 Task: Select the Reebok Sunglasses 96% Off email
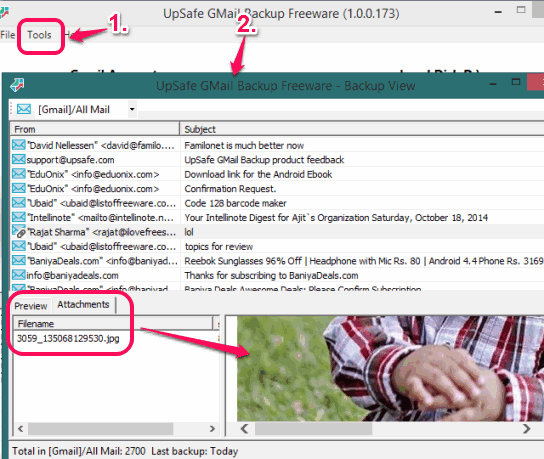(364, 261)
